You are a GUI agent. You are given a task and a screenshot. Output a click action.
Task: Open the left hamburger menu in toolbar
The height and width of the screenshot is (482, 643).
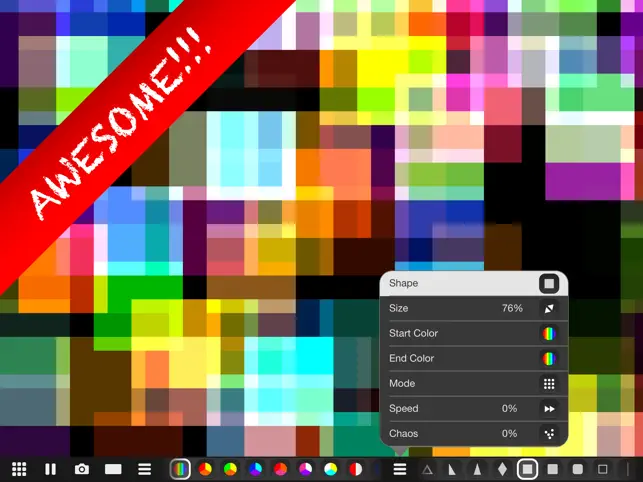point(144,469)
